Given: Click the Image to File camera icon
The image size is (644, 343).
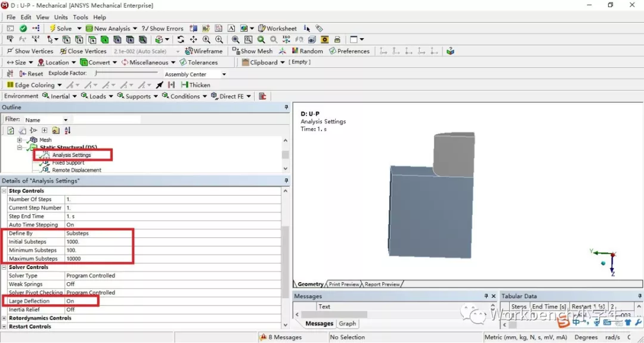Looking at the screenshot, I should 324,39.
